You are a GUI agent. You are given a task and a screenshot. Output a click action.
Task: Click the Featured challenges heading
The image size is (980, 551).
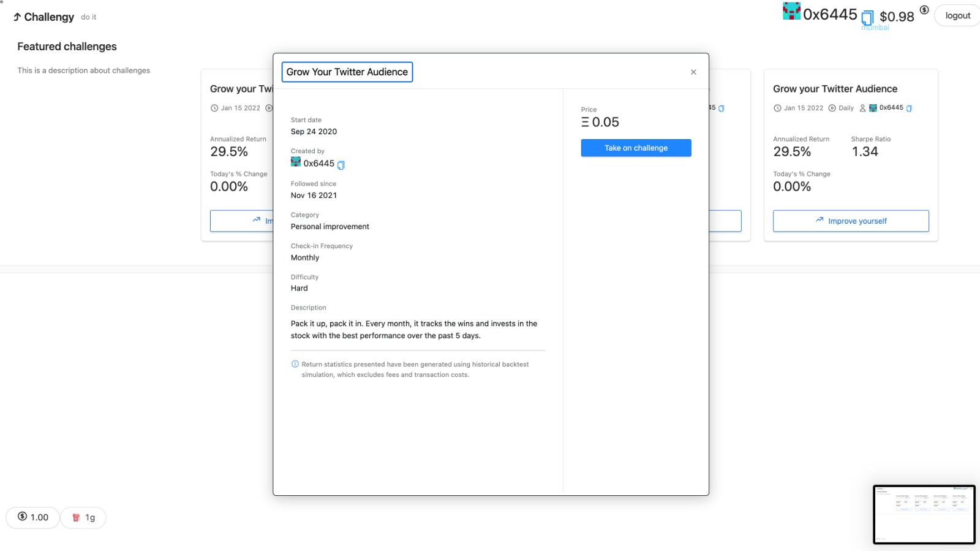[67, 47]
